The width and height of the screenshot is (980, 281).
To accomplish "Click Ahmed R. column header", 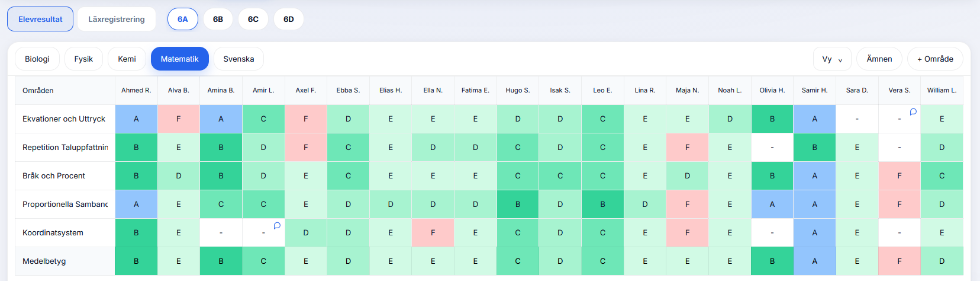I will 136,90.
